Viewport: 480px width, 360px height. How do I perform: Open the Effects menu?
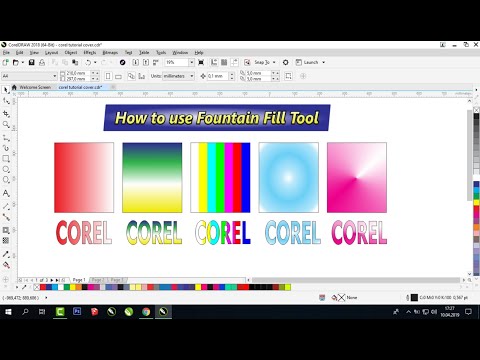tap(90, 53)
